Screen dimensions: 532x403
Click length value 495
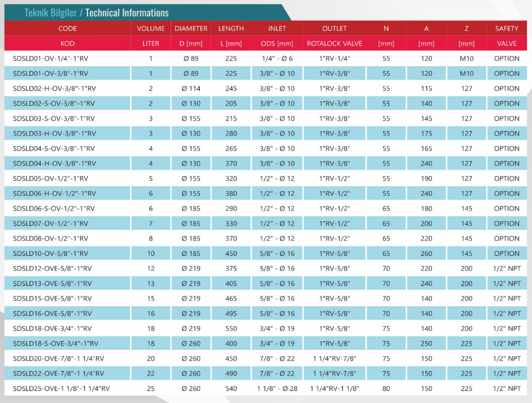pyautogui.click(x=231, y=313)
